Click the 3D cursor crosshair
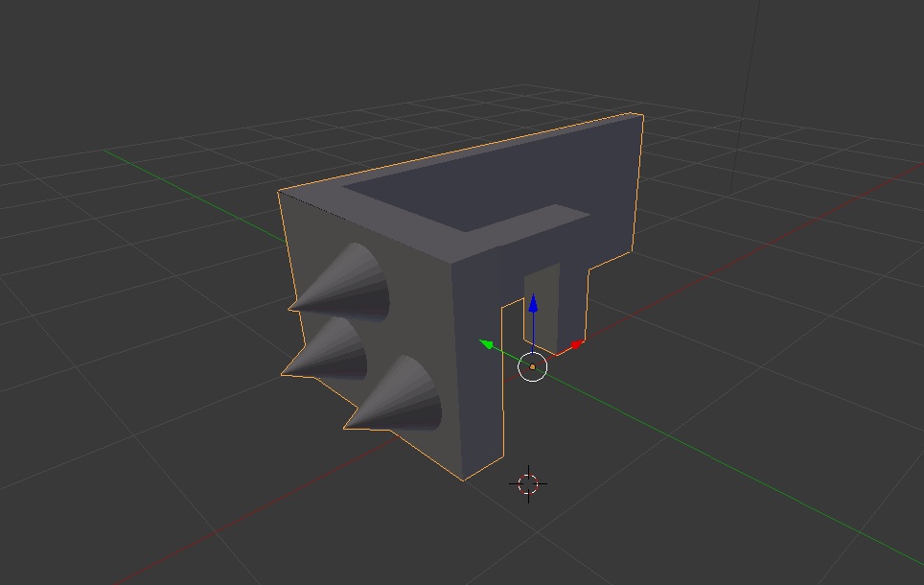The width and height of the screenshot is (924, 585). tap(528, 484)
